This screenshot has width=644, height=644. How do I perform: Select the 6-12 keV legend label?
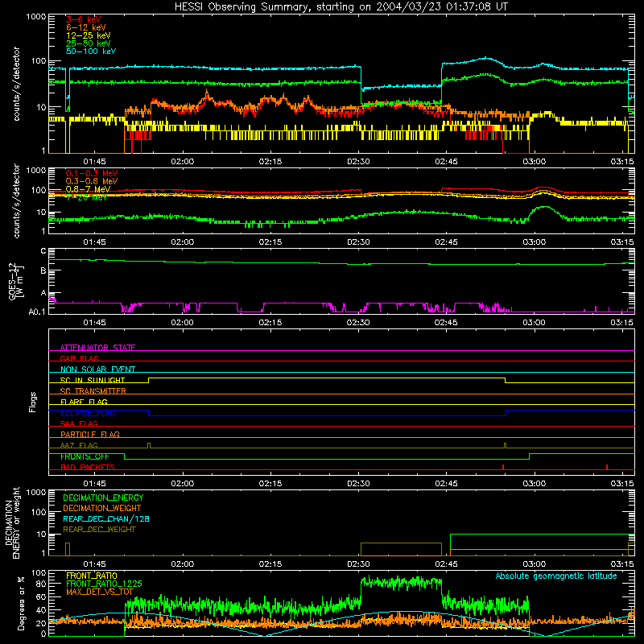tap(86, 27)
